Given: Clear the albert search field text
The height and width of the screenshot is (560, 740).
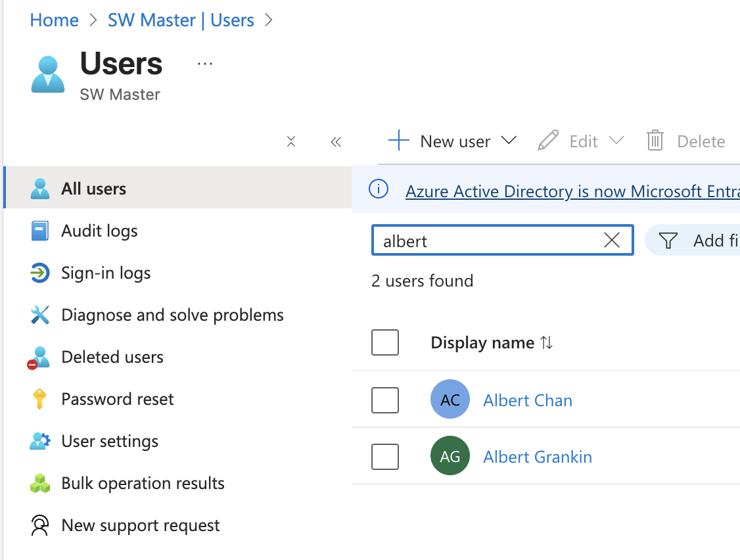Looking at the screenshot, I should (612, 241).
